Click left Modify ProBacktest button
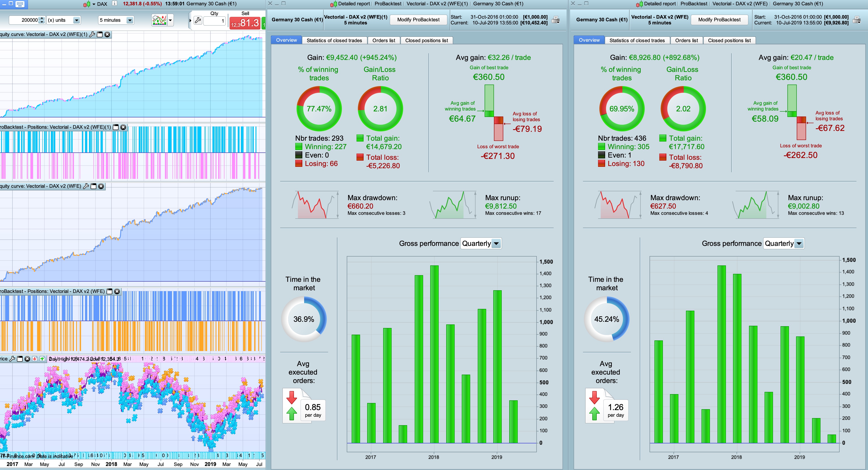 click(x=418, y=20)
